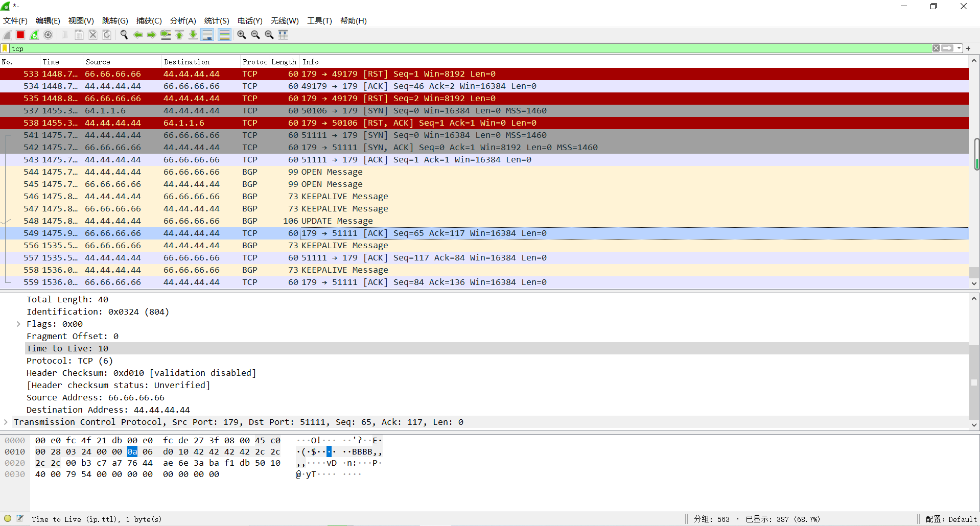The image size is (980, 526).
Task: Reset text size to normal
Action: [269, 35]
